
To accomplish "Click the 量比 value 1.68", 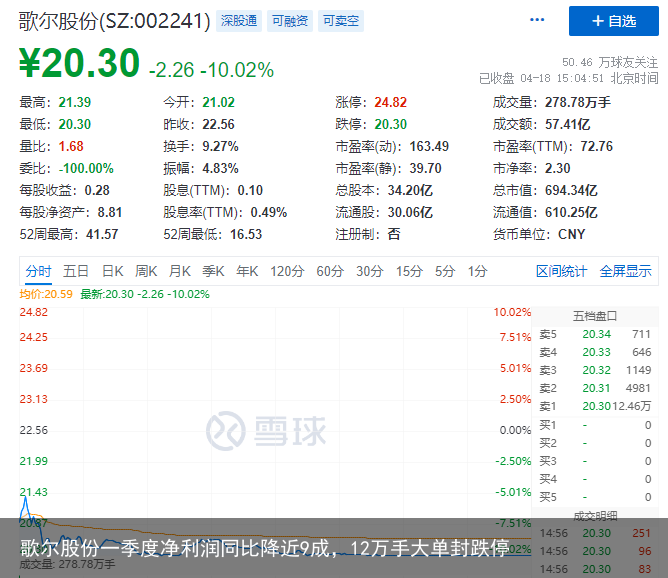I will pyautogui.click(x=71, y=147).
